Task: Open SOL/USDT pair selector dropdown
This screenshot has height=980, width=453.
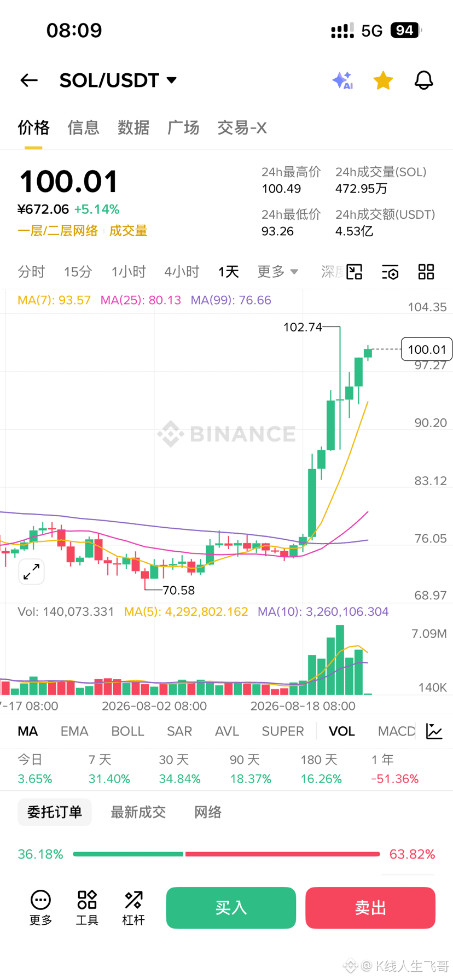Action: pyautogui.click(x=118, y=80)
